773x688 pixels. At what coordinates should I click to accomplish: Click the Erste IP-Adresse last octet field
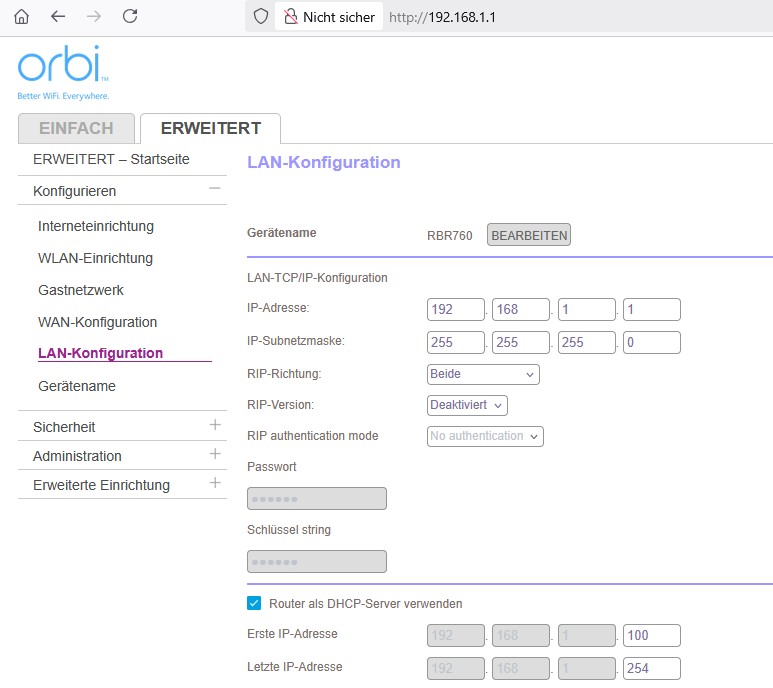(651, 635)
